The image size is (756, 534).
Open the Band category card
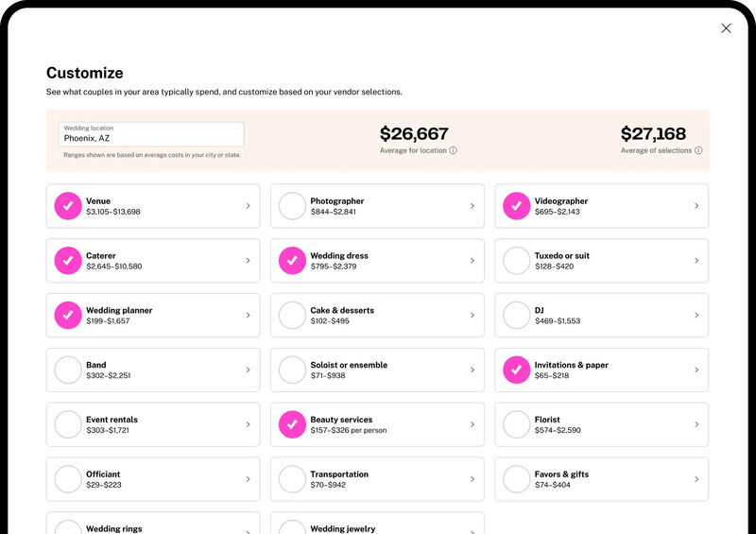pos(153,370)
